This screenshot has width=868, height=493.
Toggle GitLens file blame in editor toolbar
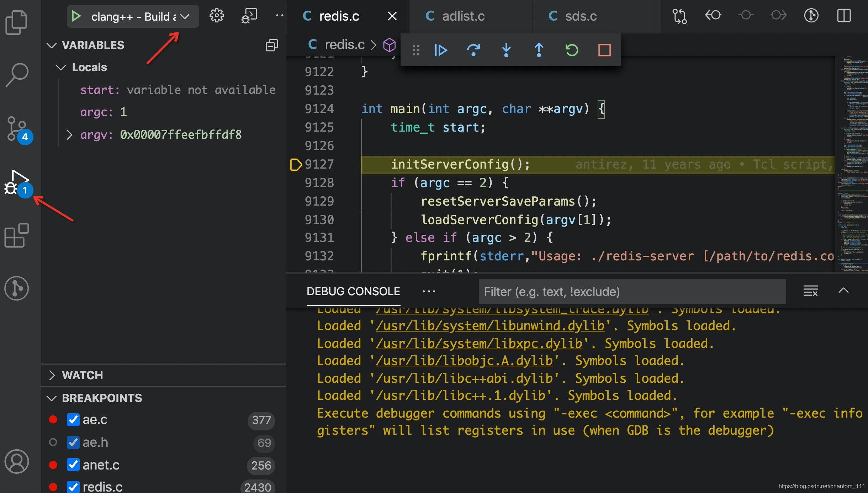(x=811, y=16)
